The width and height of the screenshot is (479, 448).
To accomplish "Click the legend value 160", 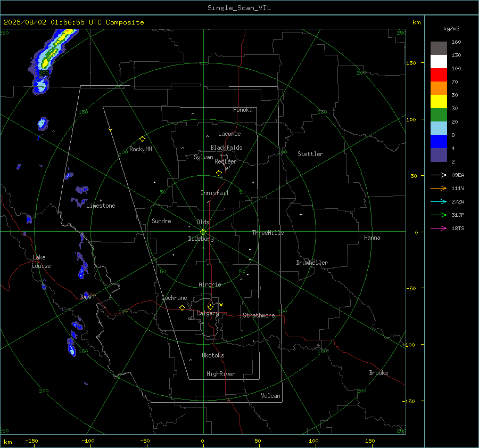I will [456, 42].
